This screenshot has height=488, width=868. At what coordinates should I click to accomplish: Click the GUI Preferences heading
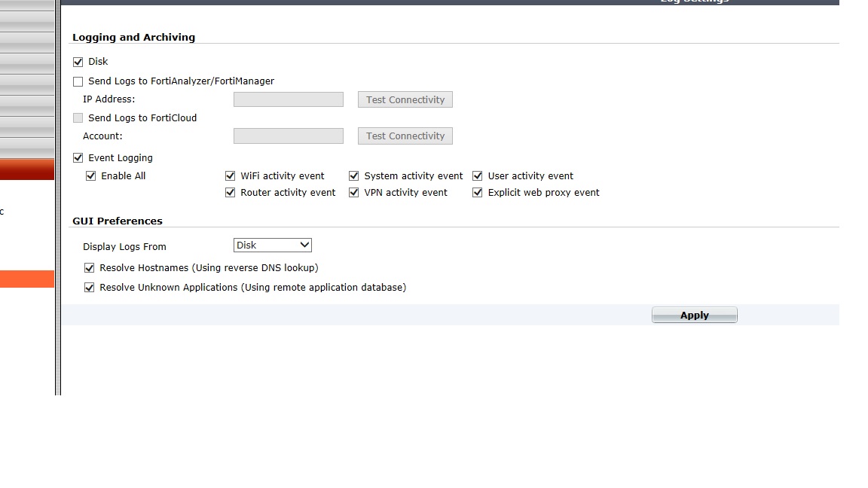coord(118,221)
